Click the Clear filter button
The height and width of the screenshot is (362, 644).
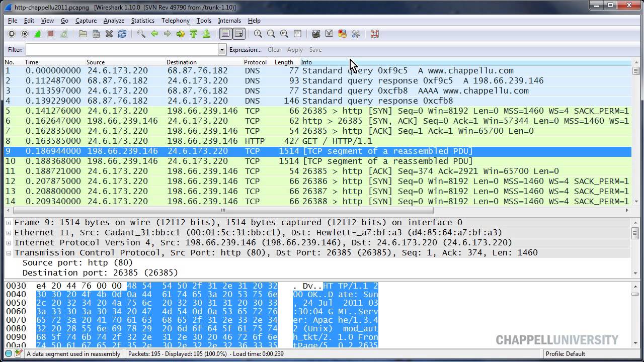[x=275, y=50]
